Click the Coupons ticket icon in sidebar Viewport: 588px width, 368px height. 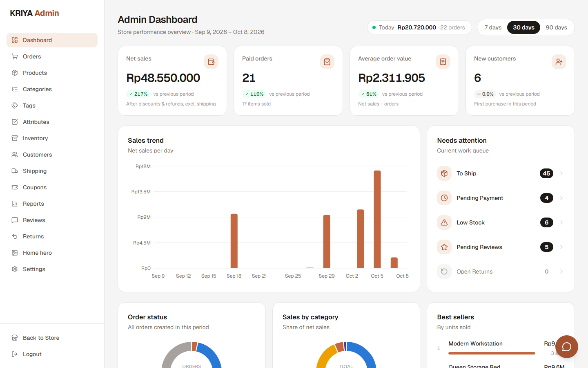click(x=15, y=187)
